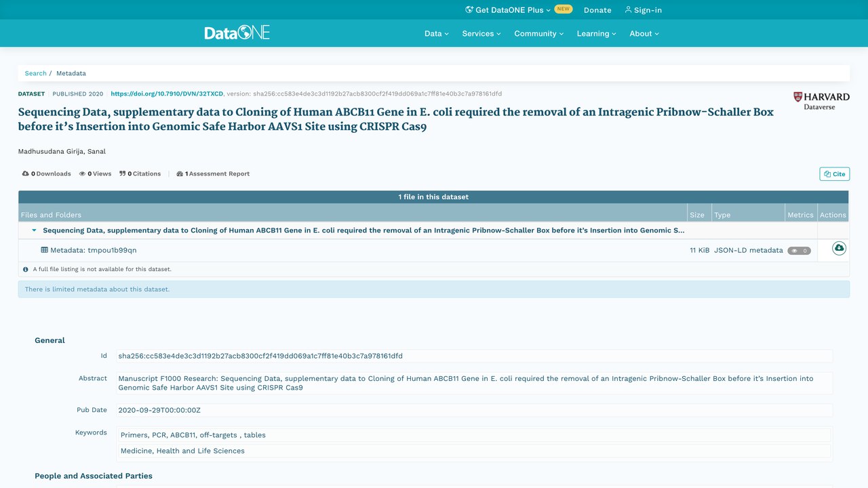The height and width of the screenshot is (488, 868).
Task: Click the Harvard Dataverse logo
Action: [x=821, y=101]
